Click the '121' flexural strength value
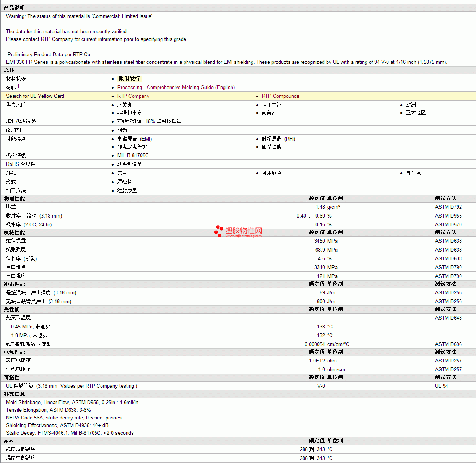 (321, 276)
